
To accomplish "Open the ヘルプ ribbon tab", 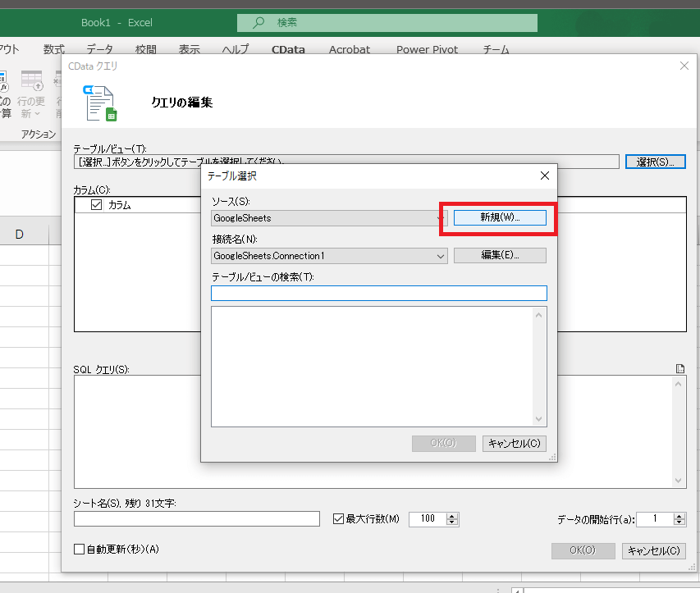I will [236, 49].
